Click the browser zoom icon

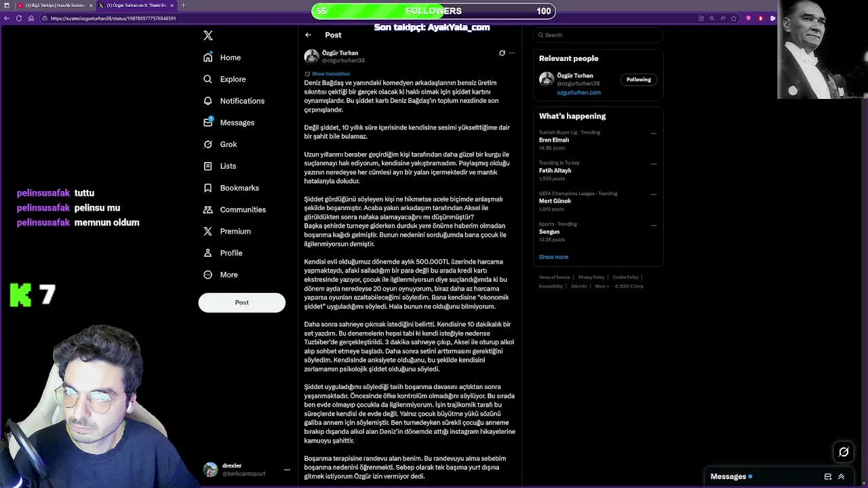click(x=712, y=18)
